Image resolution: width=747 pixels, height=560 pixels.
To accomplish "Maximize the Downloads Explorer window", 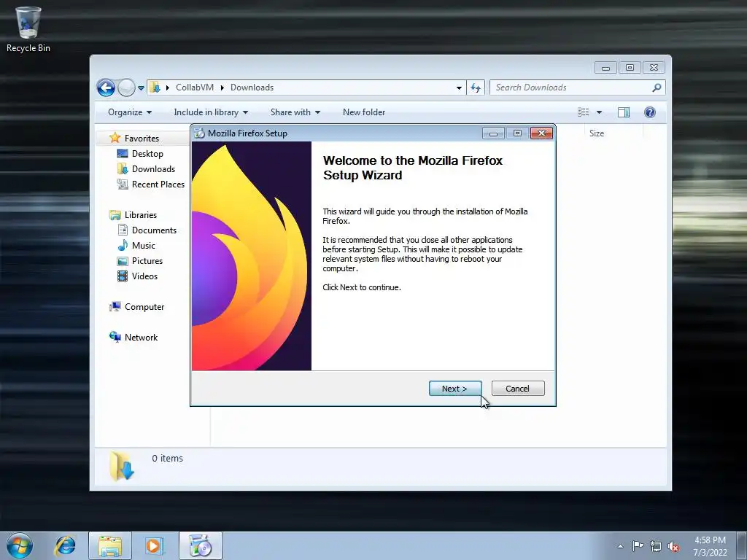I will point(630,68).
